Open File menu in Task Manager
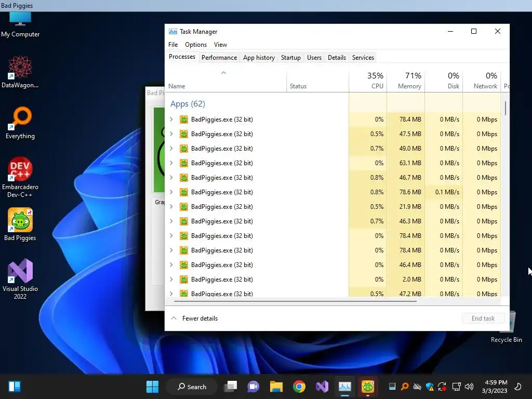This screenshot has height=399, width=532. tap(173, 45)
